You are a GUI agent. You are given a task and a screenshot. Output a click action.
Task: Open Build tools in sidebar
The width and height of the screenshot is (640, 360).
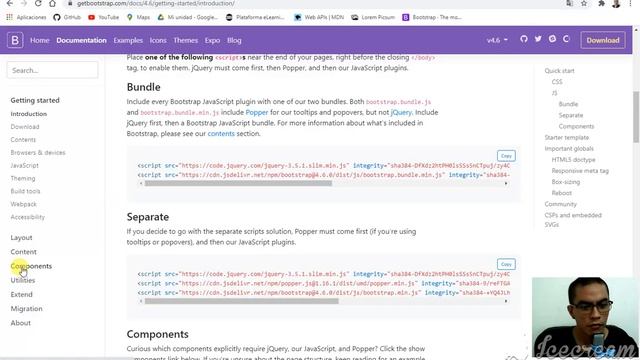tap(25, 191)
